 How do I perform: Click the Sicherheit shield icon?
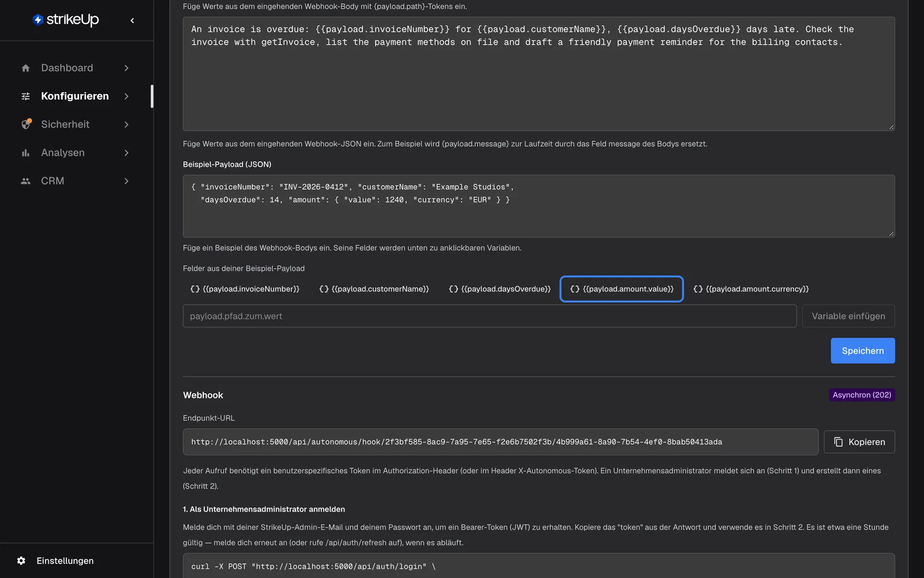coord(26,124)
